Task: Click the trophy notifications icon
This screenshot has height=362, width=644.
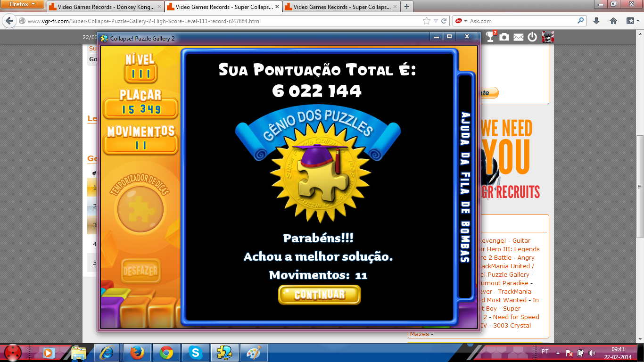Action: coord(491,37)
